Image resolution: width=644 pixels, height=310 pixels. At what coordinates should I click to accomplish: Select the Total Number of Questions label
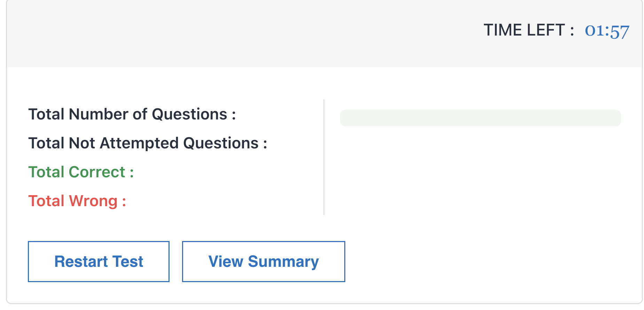(132, 114)
